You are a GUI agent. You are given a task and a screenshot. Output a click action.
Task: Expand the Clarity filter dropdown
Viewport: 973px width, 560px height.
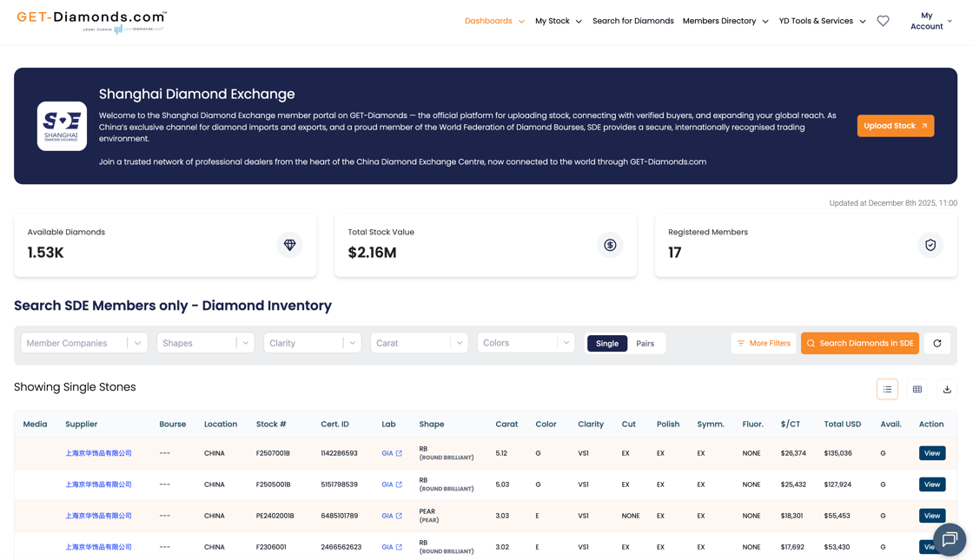(312, 343)
